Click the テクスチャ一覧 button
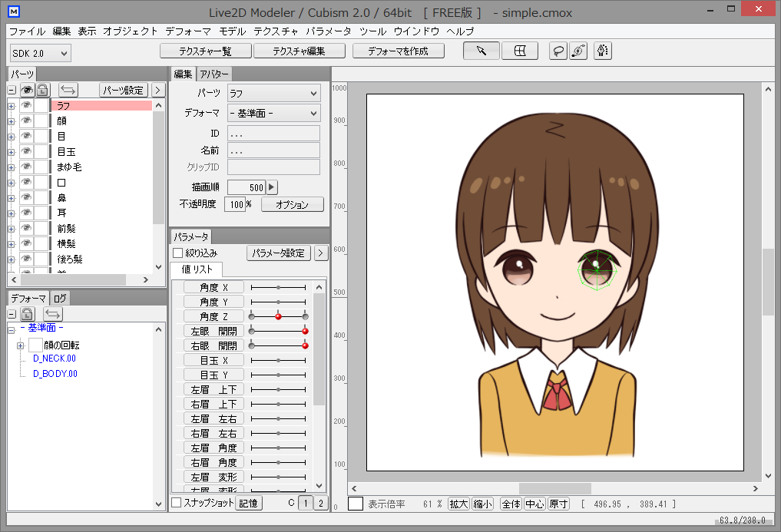The height and width of the screenshot is (532, 781). coord(204,50)
